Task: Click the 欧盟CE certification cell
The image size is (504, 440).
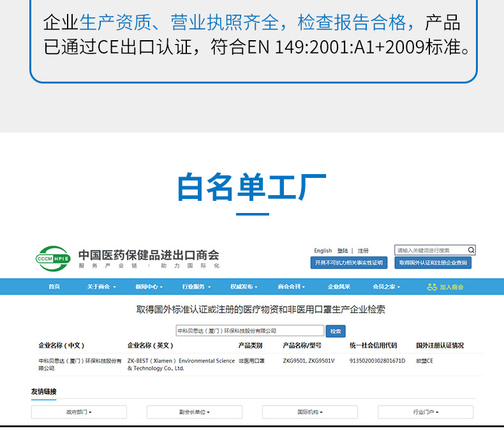Action: click(x=425, y=361)
